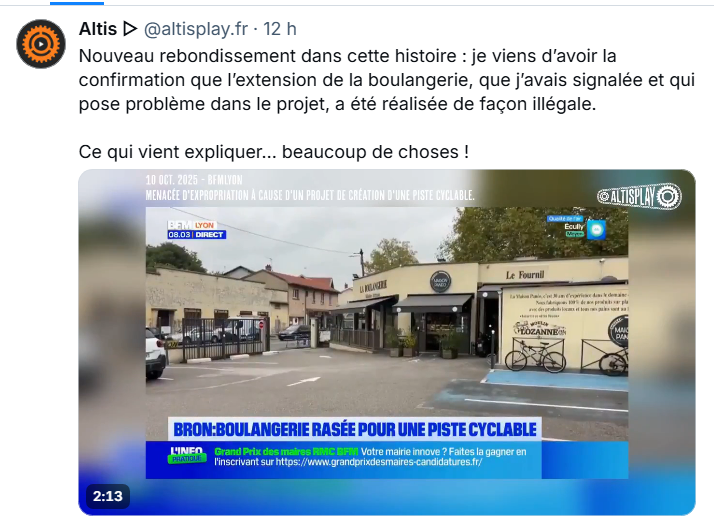Click the Le Fournil storefront sign

525,275
